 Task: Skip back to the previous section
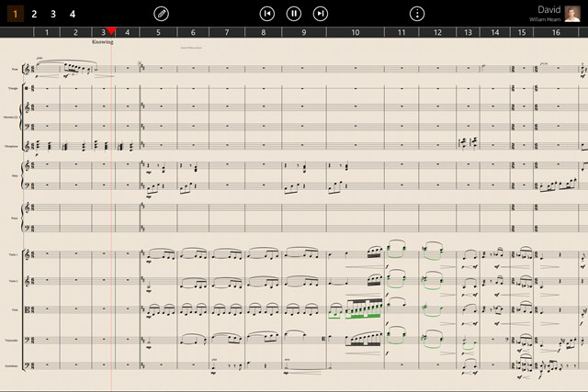coord(266,14)
